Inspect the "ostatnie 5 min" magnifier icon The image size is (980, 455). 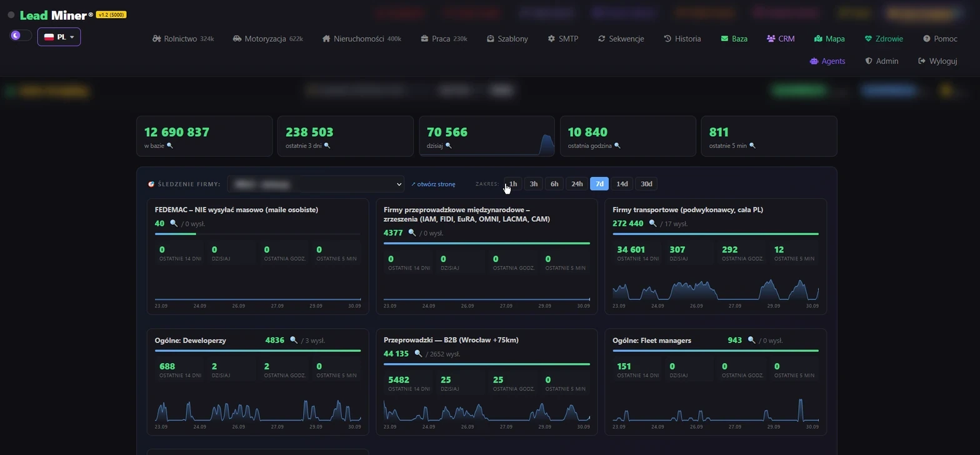tap(752, 146)
